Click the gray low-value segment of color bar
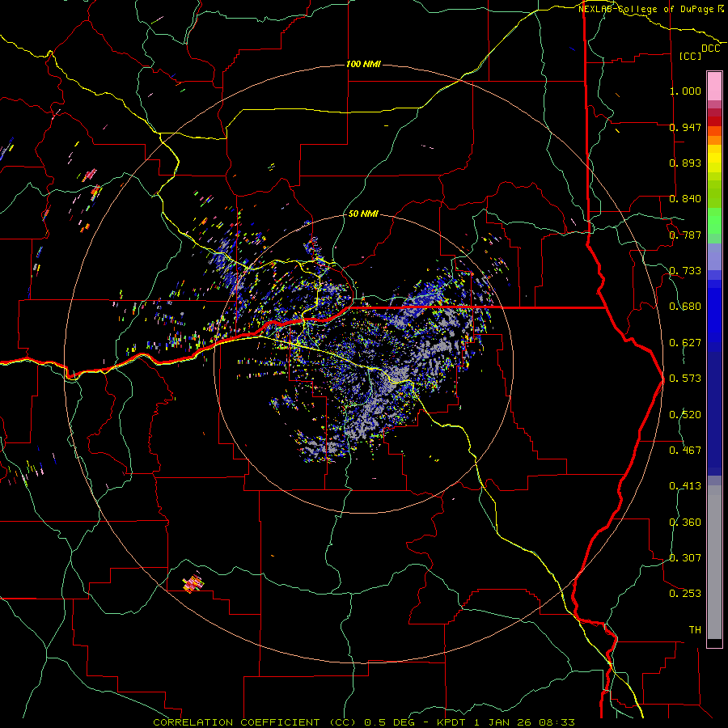 pos(714,562)
